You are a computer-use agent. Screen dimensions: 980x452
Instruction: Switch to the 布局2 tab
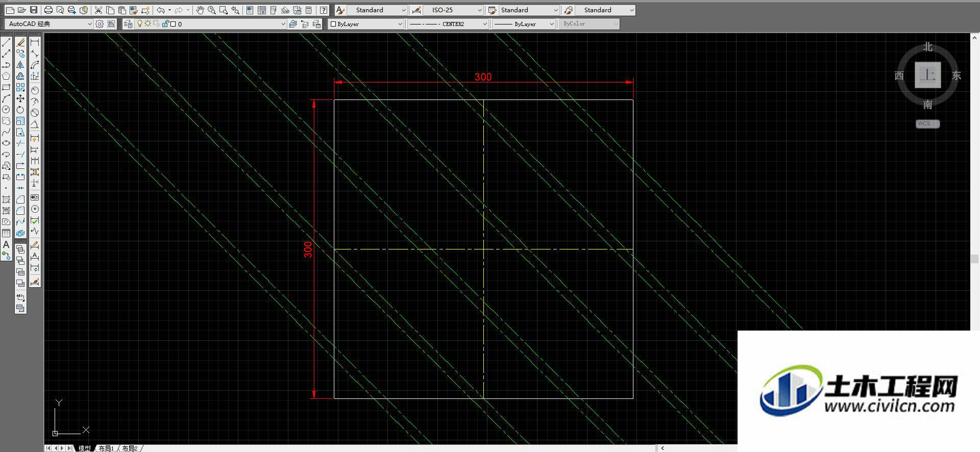click(x=130, y=448)
